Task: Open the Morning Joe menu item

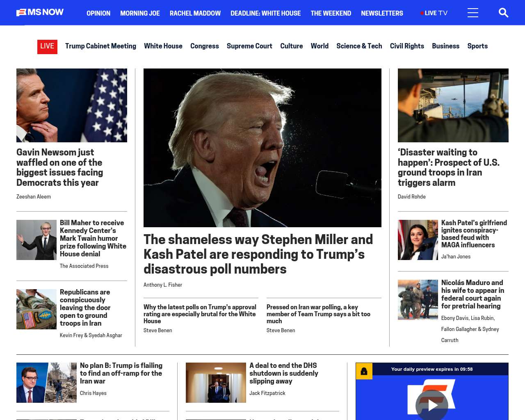Action: pyautogui.click(x=140, y=13)
